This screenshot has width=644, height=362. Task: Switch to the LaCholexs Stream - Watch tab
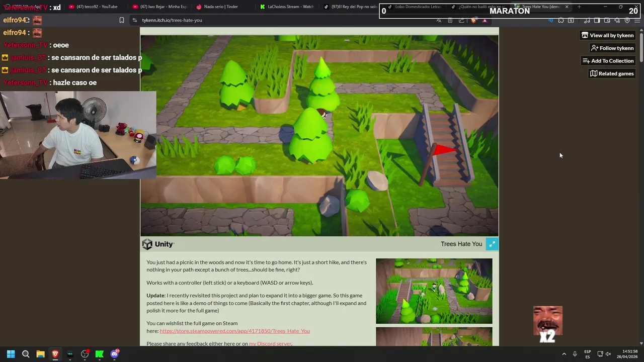click(x=288, y=7)
